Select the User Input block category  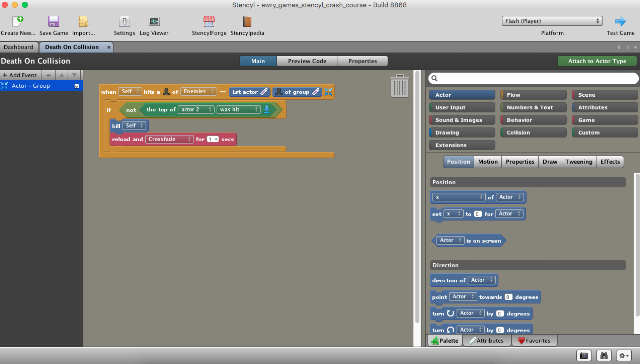[x=462, y=108]
